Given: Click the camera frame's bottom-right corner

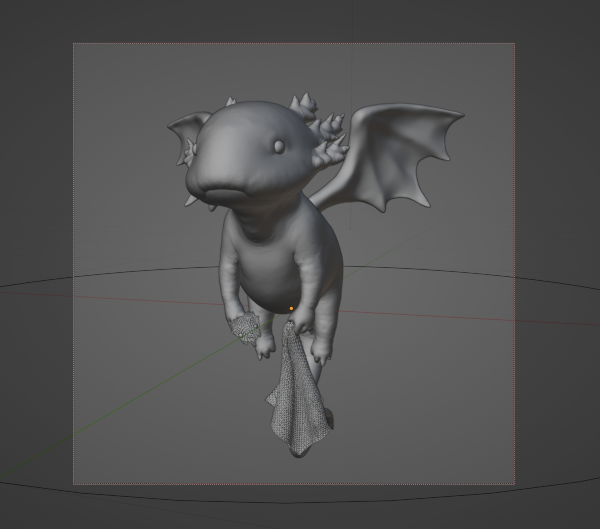Looking at the screenshot, I should tap(514, 484).
